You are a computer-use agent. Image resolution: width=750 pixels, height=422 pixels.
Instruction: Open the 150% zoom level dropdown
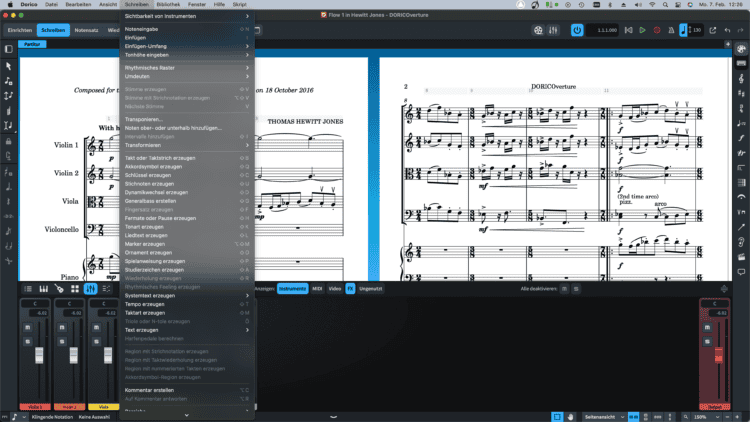click(x=706, y=417)
